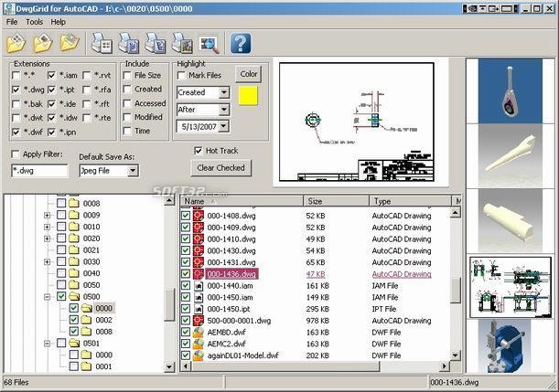Click the printer icon with photo image page
559x392 pixels.
tap(182, 43)
